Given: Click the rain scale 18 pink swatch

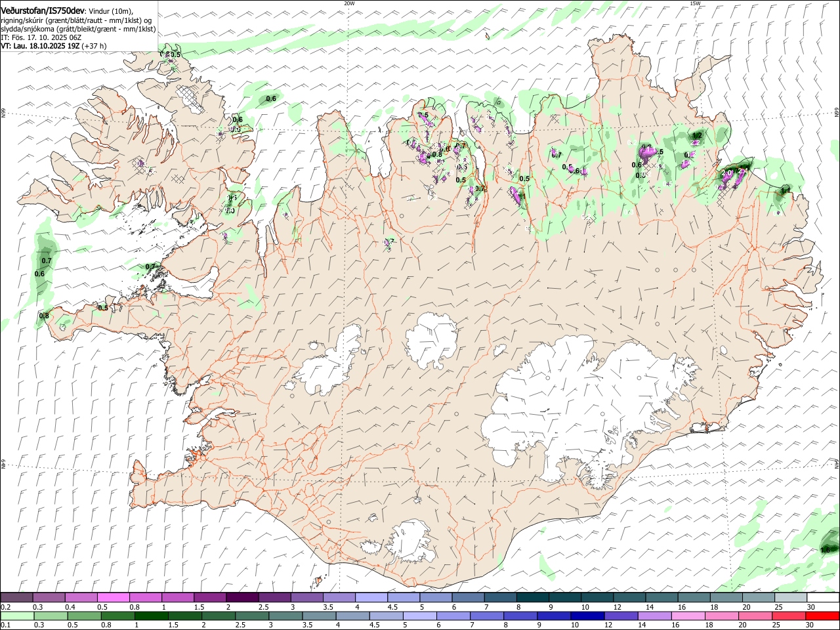Looking at the screenshot, I should 721,616.
